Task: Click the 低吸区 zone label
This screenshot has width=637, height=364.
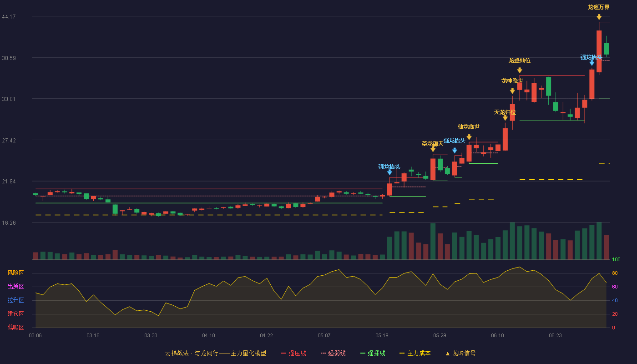Action: [15, 328]
